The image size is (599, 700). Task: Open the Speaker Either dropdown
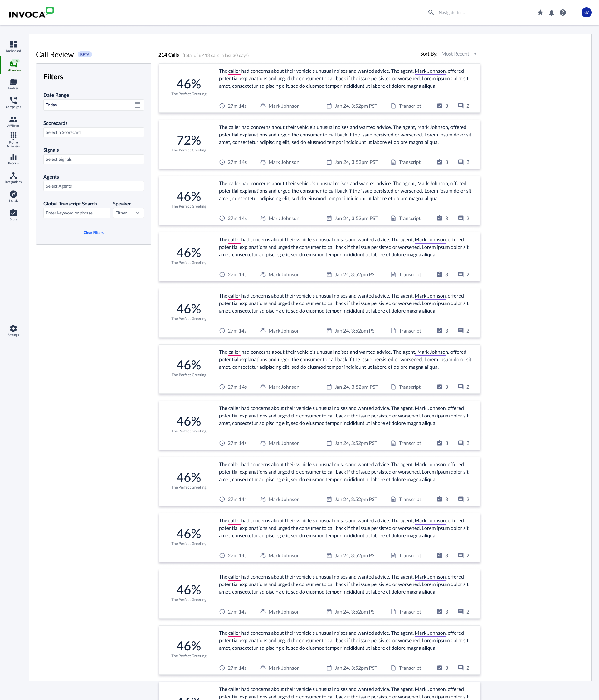pyautogui.click(x=128, y=213)
